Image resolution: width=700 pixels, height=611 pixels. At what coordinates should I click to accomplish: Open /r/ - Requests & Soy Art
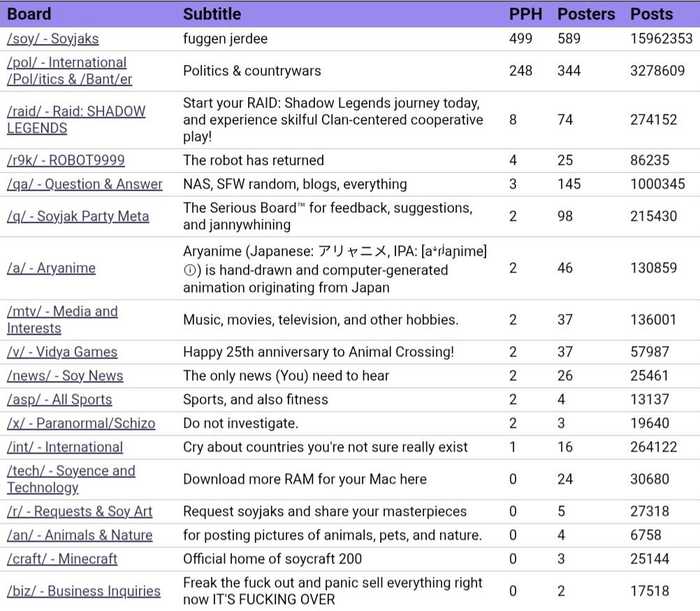point(80,511)
